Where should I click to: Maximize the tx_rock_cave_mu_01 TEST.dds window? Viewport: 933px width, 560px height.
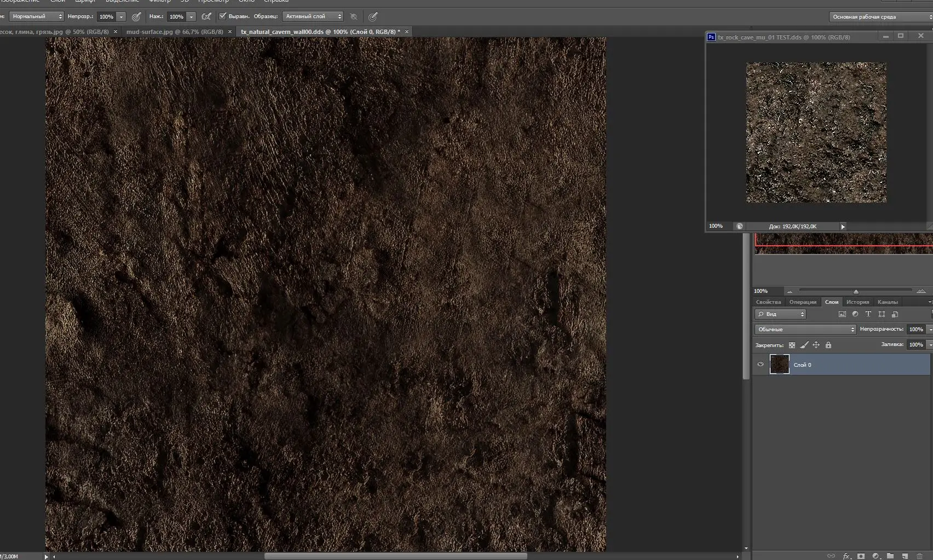(x=901, y=36)
